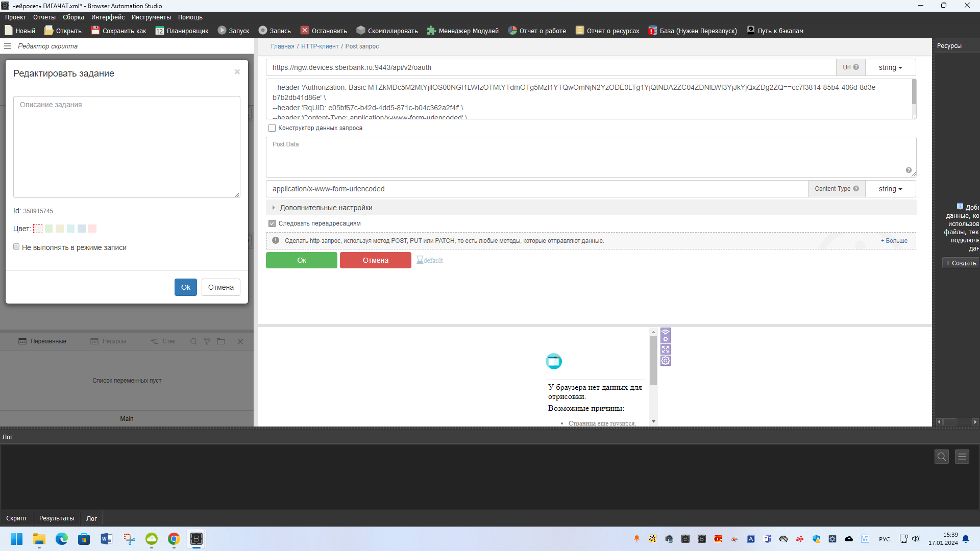Open the Инструменты menu
The height and width of the screenshot is (551, 980).
(x=151, y=17)
